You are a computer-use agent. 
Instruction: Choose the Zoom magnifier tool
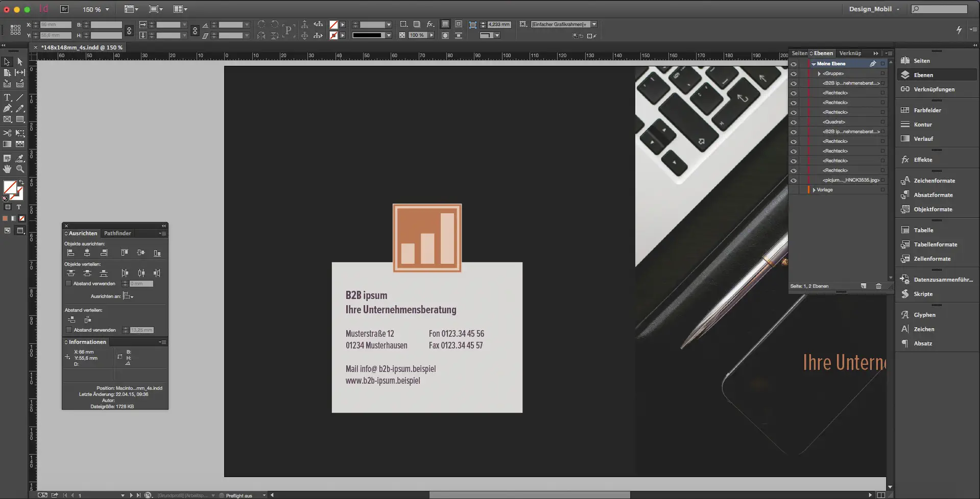click(20, 169)
